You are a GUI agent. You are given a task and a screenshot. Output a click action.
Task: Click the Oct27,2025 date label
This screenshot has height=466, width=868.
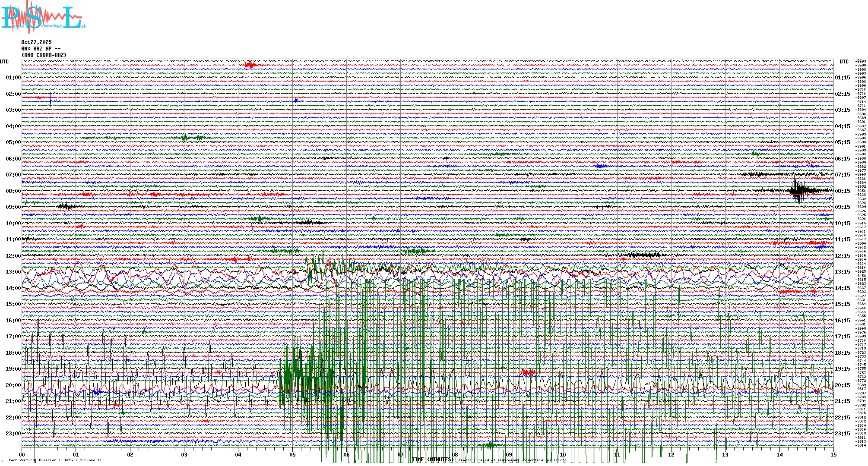[36, 42]
